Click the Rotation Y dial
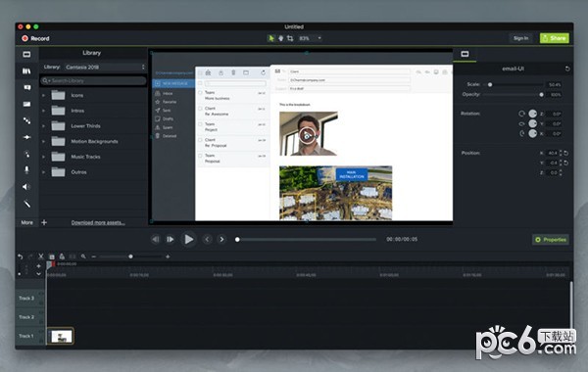 [x=532, y=123]
